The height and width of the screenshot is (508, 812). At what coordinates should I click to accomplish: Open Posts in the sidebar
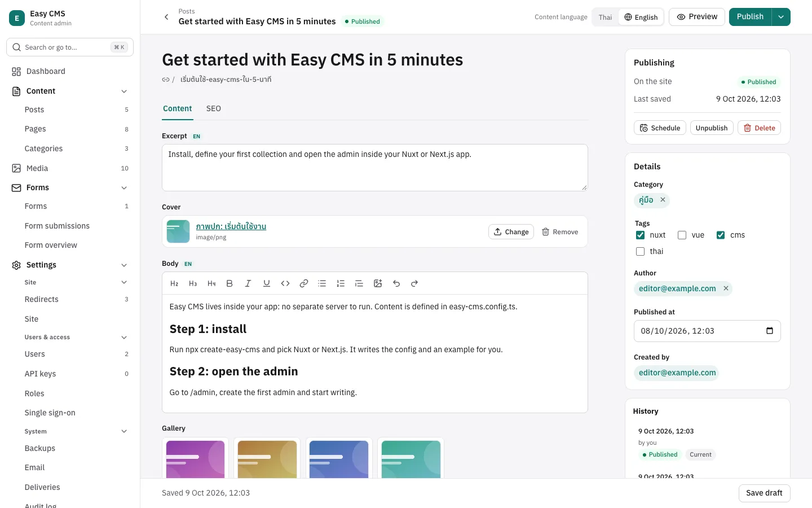[70, 110]
